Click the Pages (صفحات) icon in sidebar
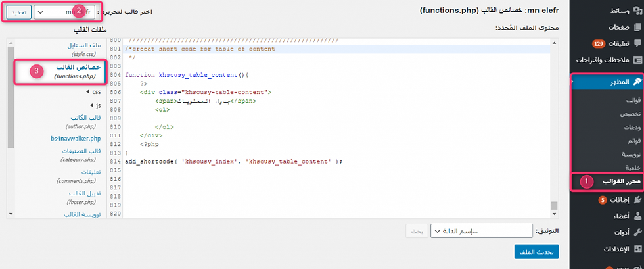 636,27
